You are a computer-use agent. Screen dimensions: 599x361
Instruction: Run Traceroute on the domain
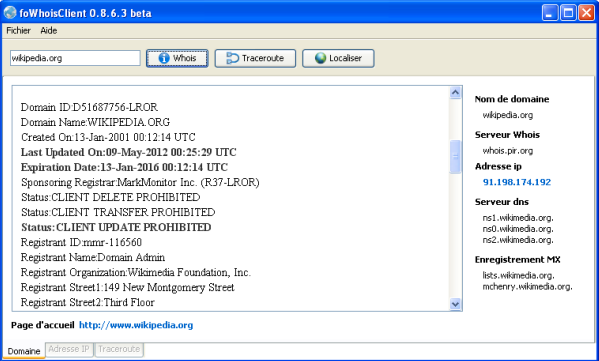[255, 58]
